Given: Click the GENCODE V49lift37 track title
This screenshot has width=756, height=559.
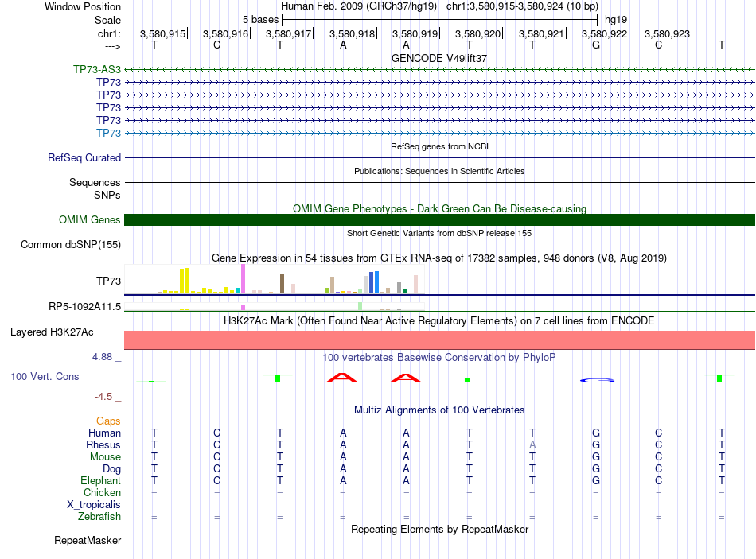Looking at the screenshot, I should tap(439, 58).
